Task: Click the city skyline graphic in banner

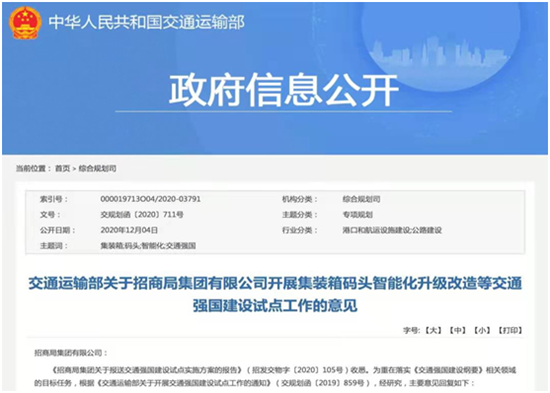Action: tap(434, 52)
